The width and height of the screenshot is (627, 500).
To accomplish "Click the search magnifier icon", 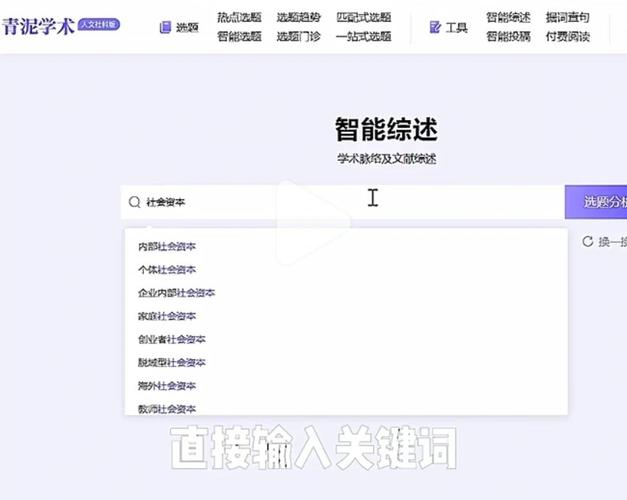I will pos(134,202).
